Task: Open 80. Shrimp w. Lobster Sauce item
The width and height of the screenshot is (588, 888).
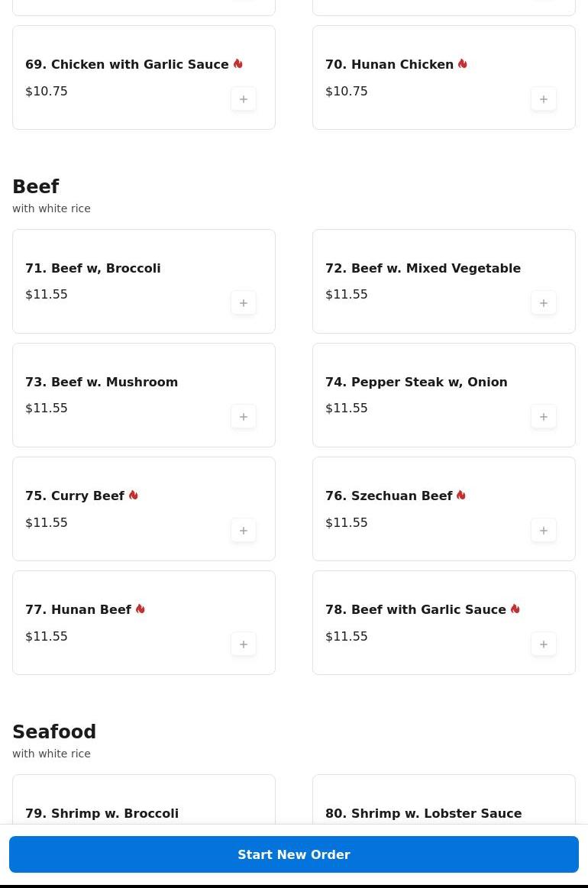Action: coord(423,813)
